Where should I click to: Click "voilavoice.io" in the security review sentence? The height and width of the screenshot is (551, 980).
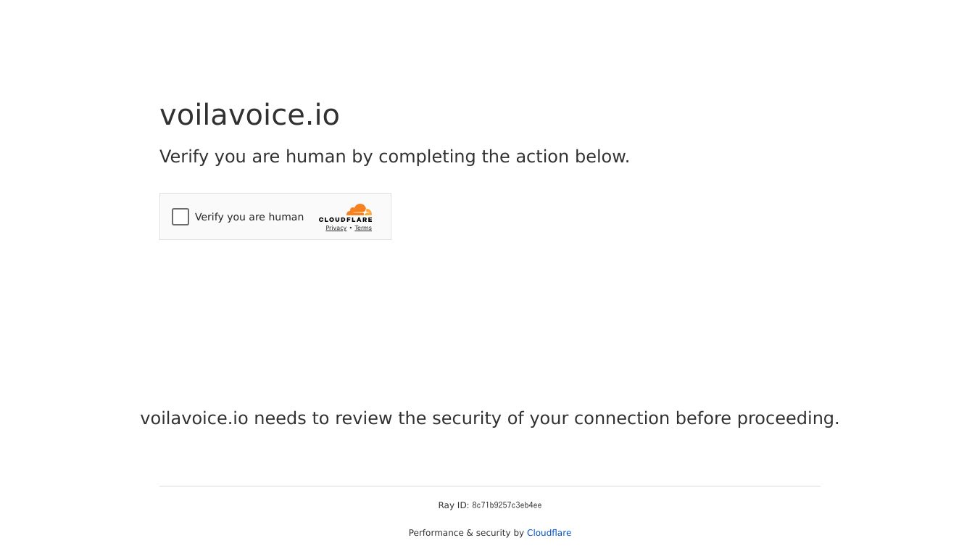194,418
